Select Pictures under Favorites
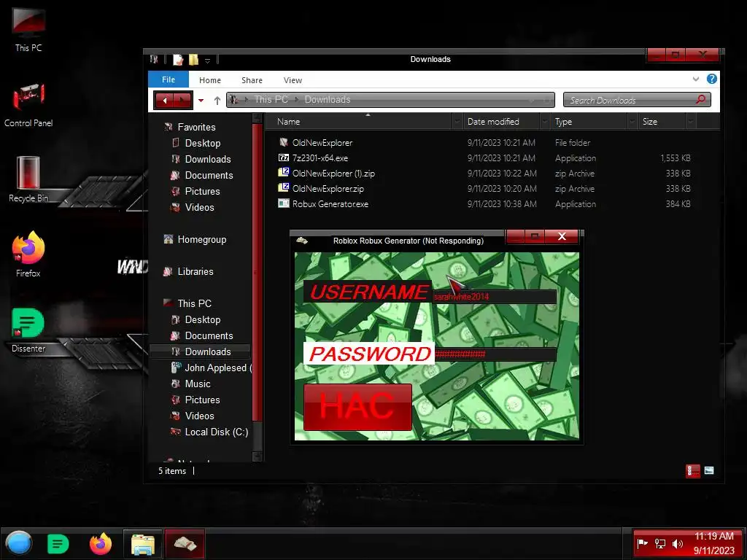Screen dimensions: 747x560 pyautogui.click(x=202, y=192)
